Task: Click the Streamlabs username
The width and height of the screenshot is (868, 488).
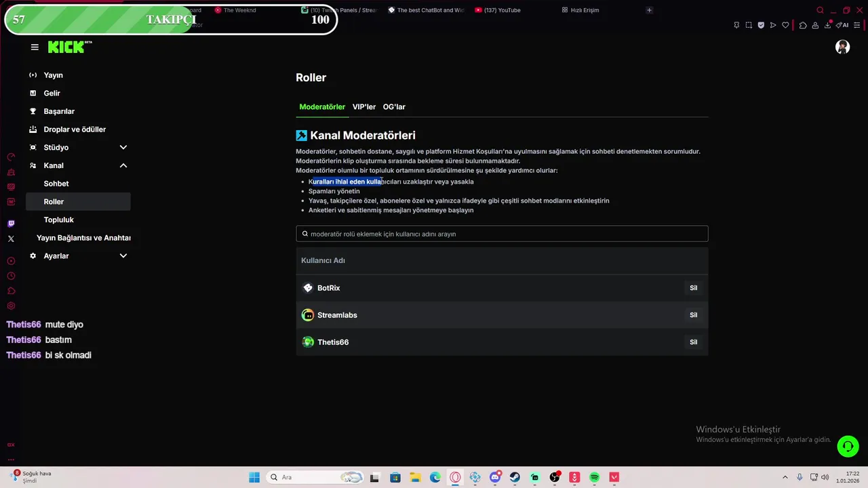Action: (x=337, y=315)
